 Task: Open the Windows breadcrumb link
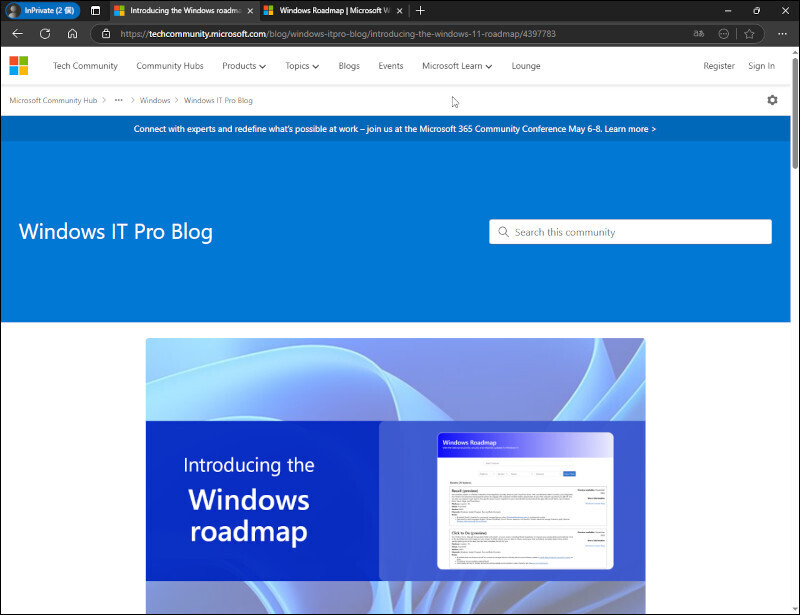click(x=155, y=100)
